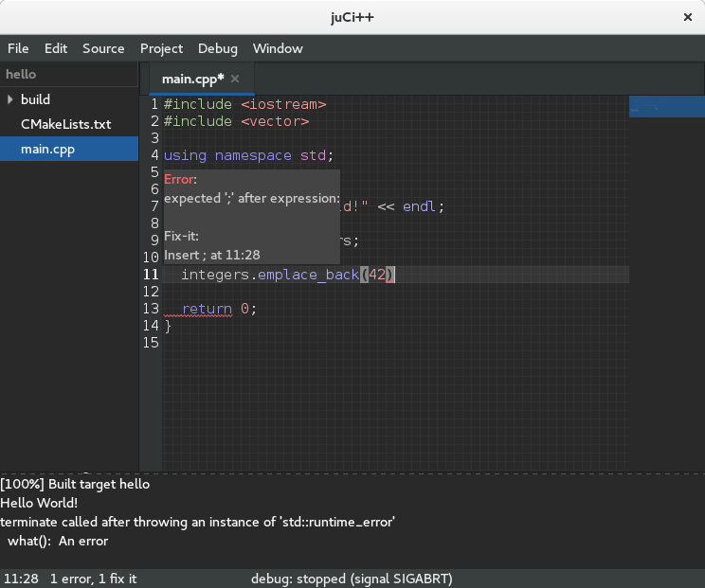Expand the build folder triangle
Screen dimensions: 705x588
tap(10, 99)
